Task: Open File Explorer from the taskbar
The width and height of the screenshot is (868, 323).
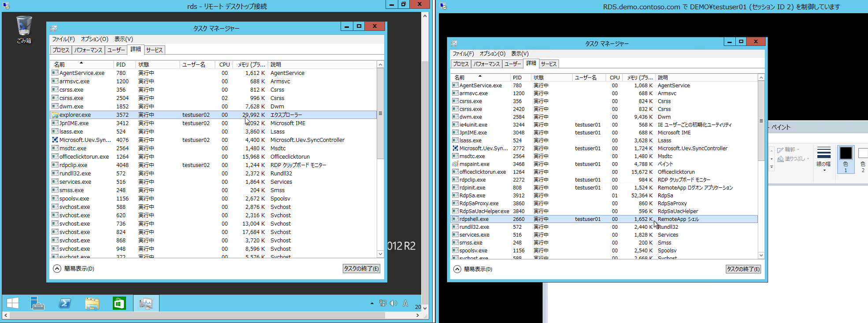Action: click(92, 303)
